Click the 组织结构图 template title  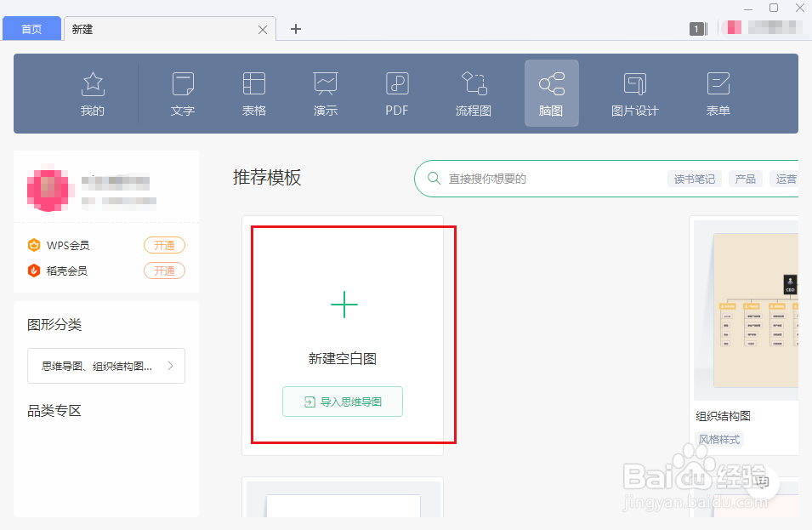click(x=723, y=416)
